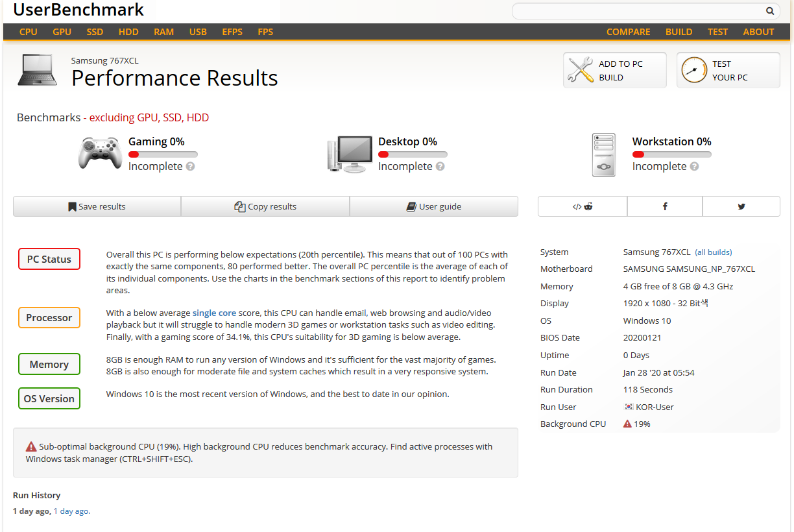Click the OS Version badge
The image size is (794, 532).
pos(49,398)
